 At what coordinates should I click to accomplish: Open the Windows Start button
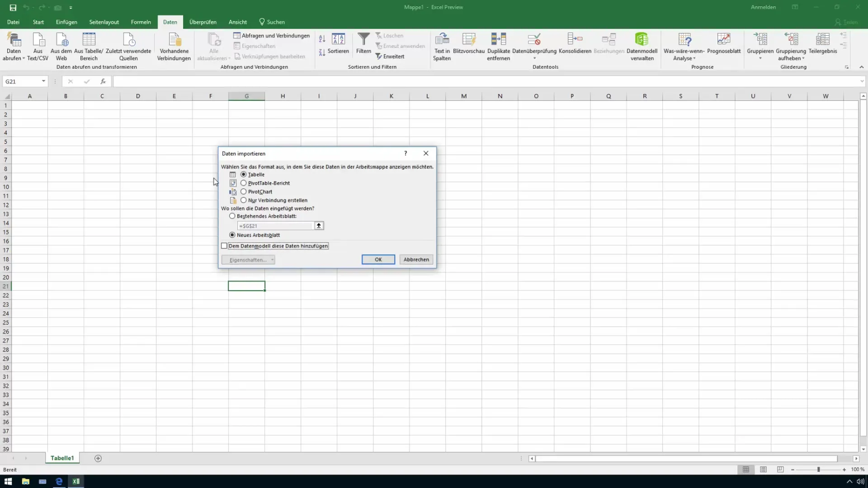point(8,481)
